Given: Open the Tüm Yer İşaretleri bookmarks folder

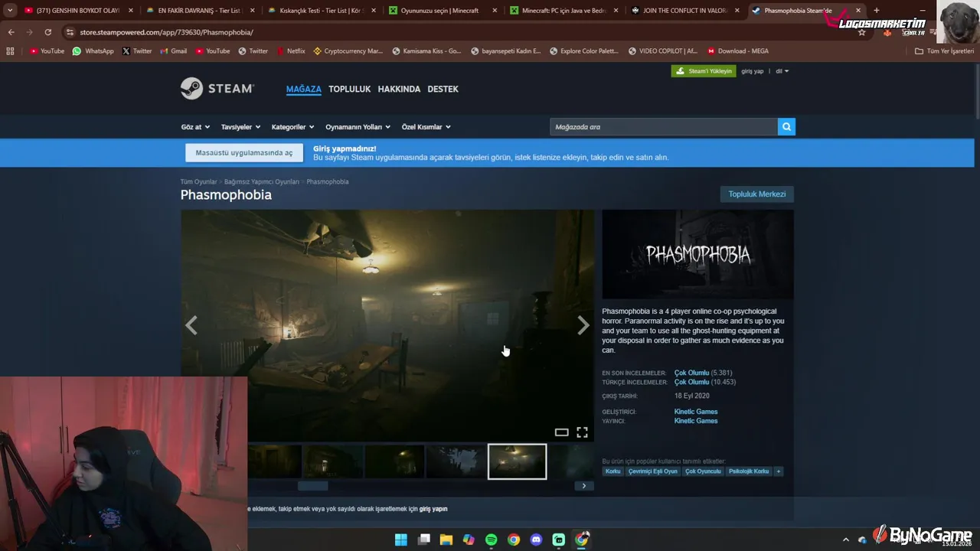Looking at the screenshot, I should pos(945,51).
